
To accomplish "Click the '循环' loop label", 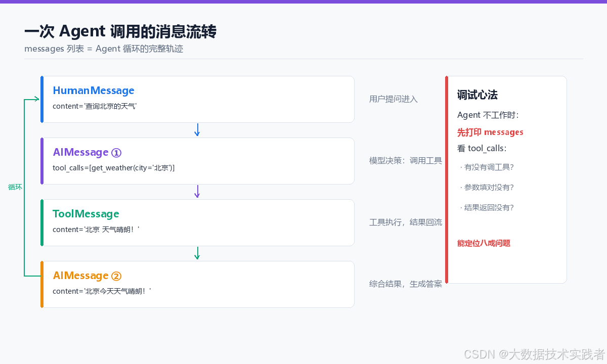I will tap(15, 187).
